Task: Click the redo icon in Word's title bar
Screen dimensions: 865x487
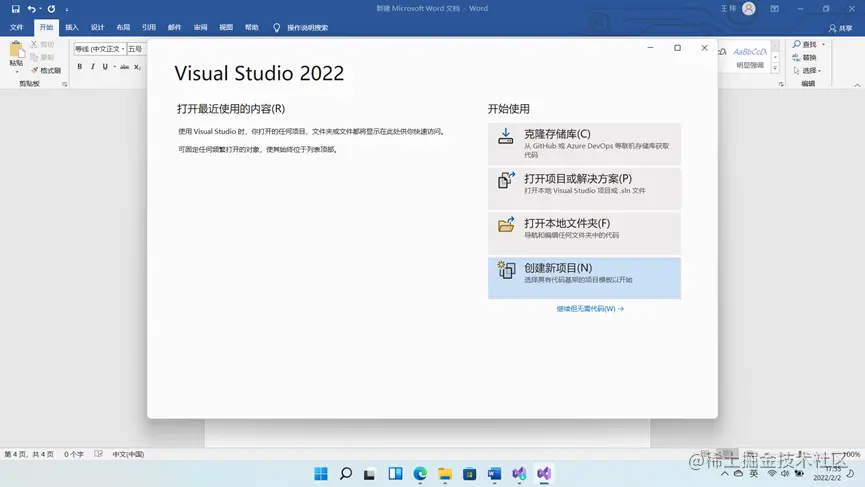Action: coord(51,9)
